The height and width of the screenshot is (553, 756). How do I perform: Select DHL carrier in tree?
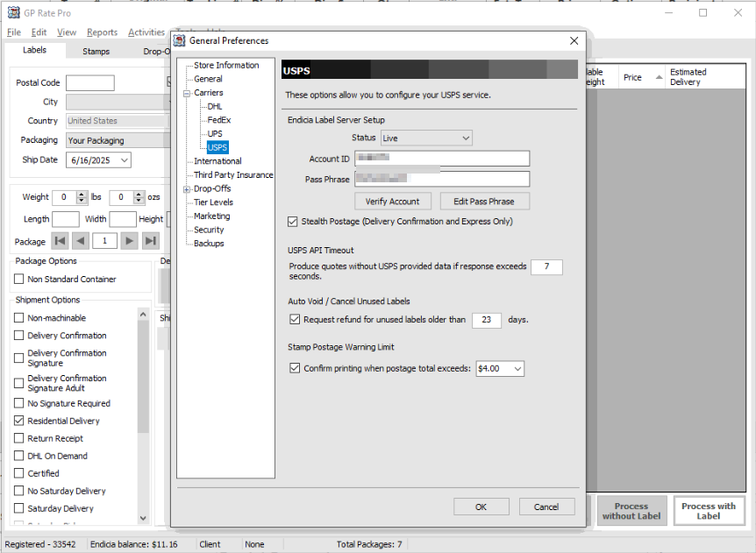(215, 106)
